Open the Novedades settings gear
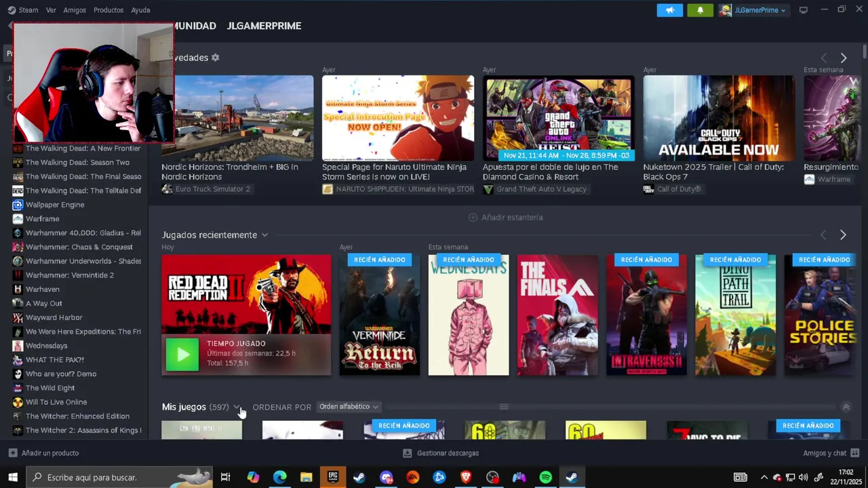 (x=215, y=58)
